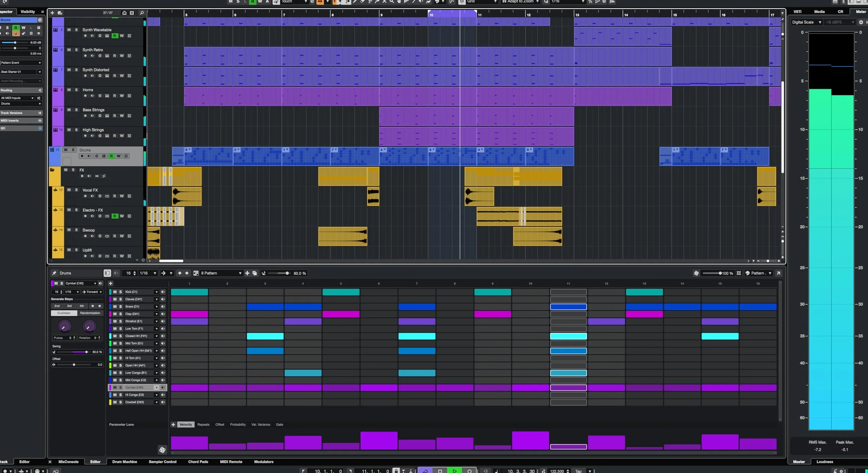Click the randomize dice icon in editor toolbar
Screen dimensions: 868x473
[696, 273]
